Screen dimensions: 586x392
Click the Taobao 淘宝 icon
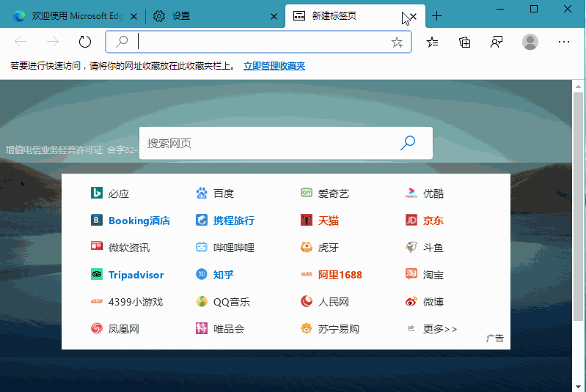[x=411, y=274]
